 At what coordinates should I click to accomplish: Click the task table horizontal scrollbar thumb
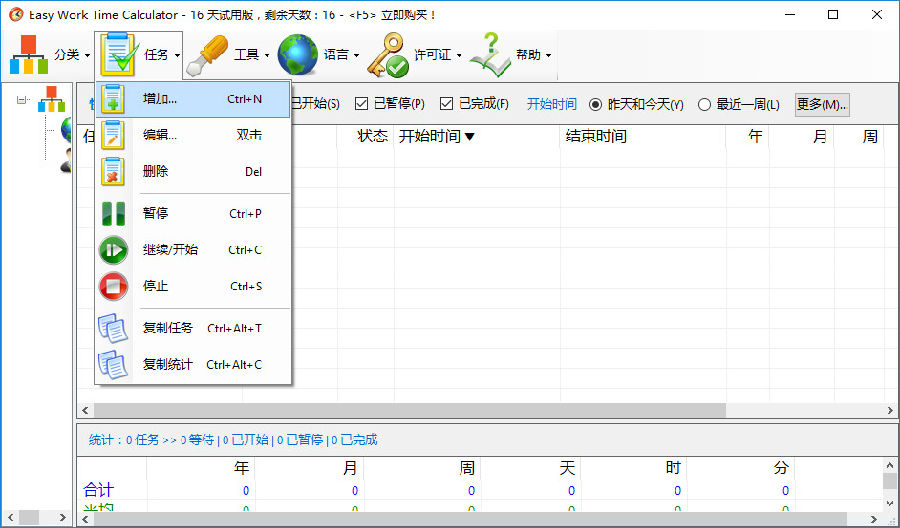[x=410, y=410]
